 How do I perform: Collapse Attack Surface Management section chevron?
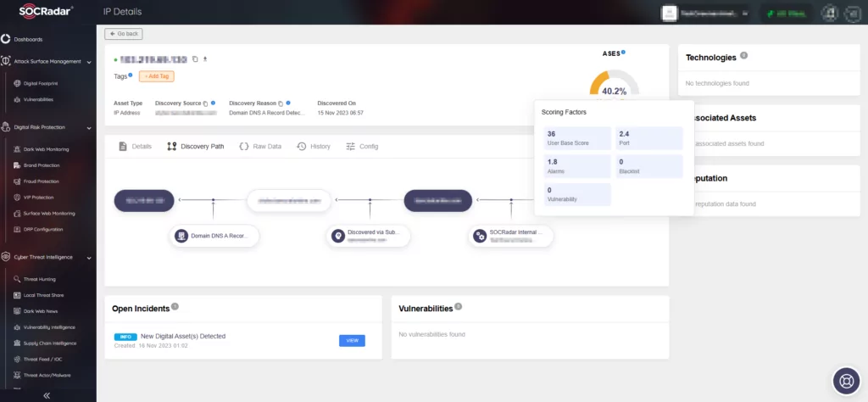pyautogui.click(x=89, y=62)
